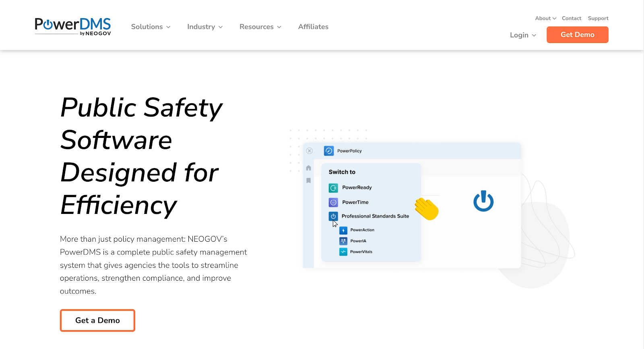Click the PowerDMS by NEOGOV logo
This screenshot has width=644, height=349.
[x=72, y=27]
